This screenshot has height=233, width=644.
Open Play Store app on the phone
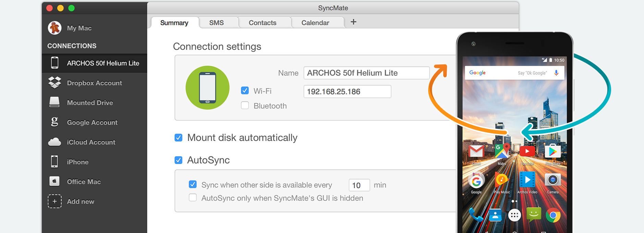pos(553,151)
